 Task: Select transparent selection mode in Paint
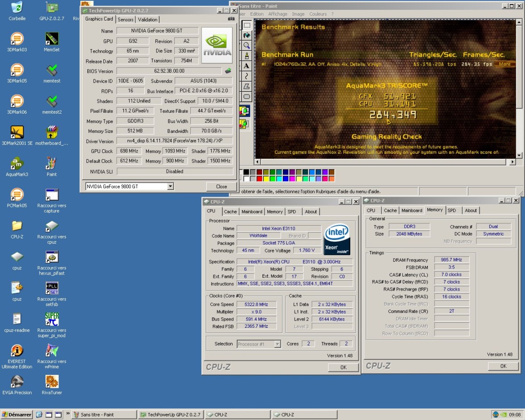[244, 124]
